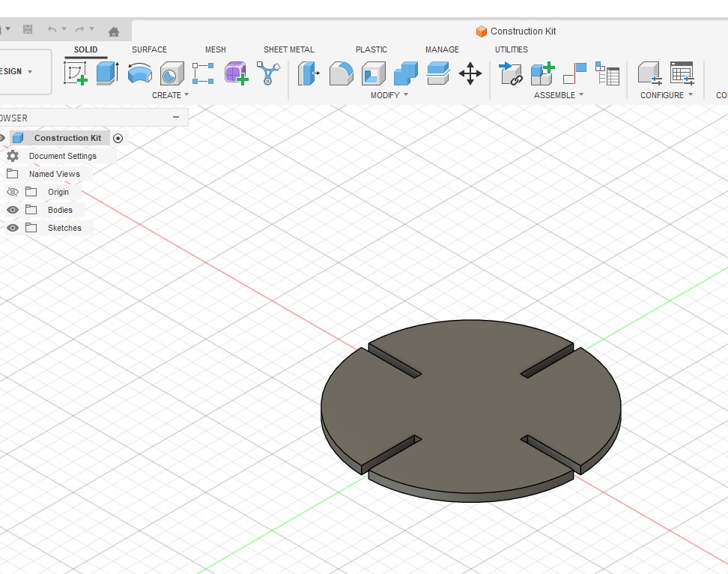Select the Document Settings row

coord(63,156)
